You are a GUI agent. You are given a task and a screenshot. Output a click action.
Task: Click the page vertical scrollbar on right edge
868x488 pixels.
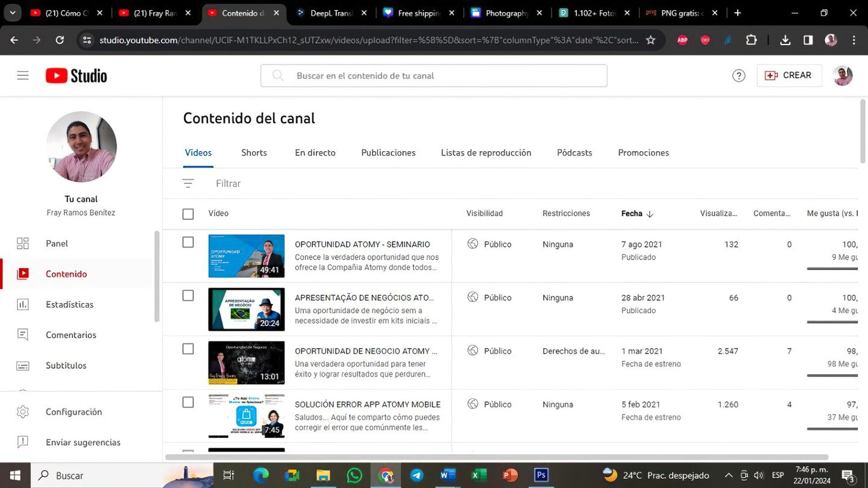pos(864,131)
